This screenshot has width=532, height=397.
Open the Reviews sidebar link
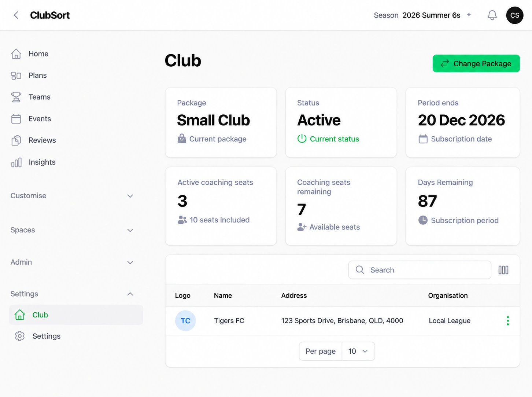[x=42, y=140]
